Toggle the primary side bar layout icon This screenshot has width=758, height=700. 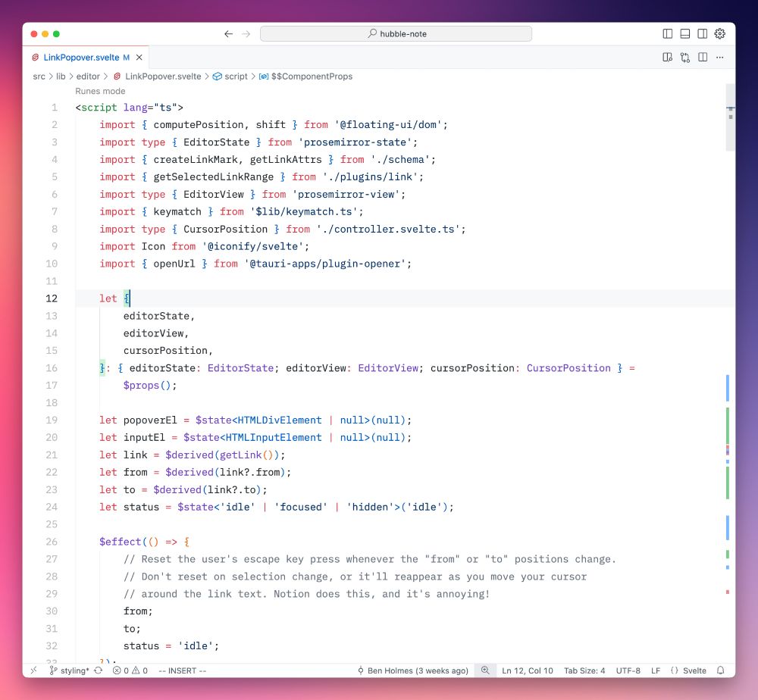pyautogui.click(x=668, y=34)
